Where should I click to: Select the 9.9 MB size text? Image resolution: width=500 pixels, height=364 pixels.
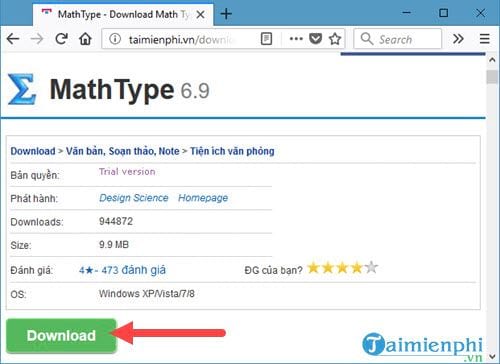[114, 245]
